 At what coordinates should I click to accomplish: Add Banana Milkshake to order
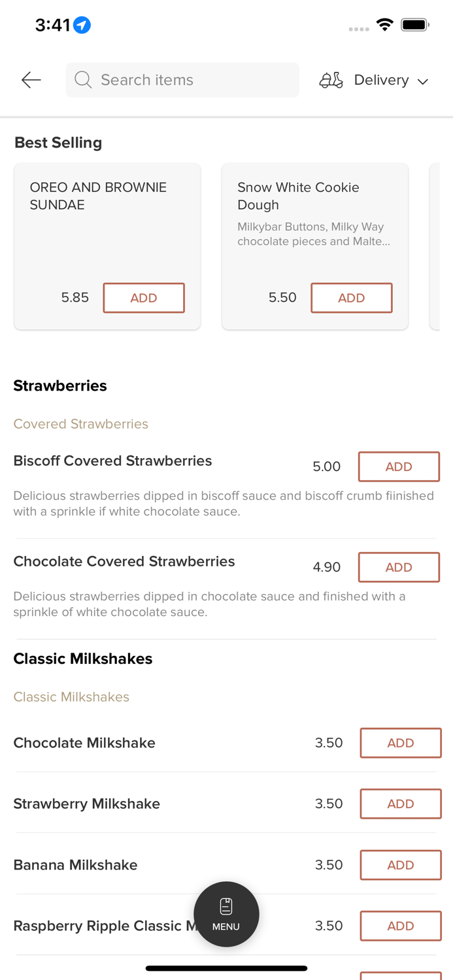point(400,865)
